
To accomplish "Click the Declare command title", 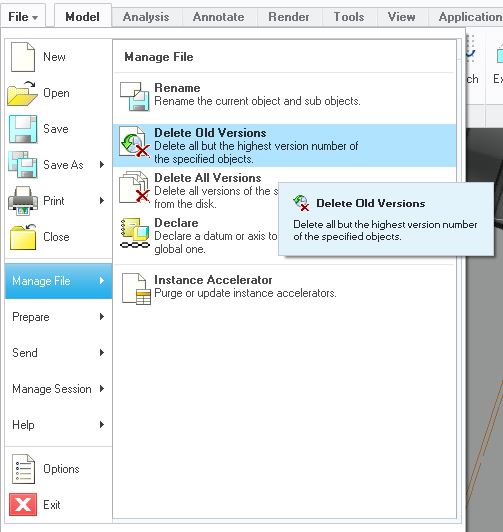I will pos(176,223).
